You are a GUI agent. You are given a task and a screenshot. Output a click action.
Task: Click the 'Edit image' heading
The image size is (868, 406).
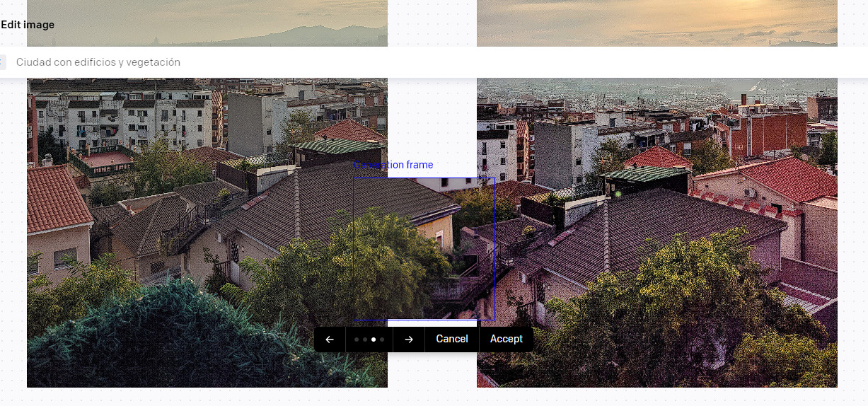[28, 25]
